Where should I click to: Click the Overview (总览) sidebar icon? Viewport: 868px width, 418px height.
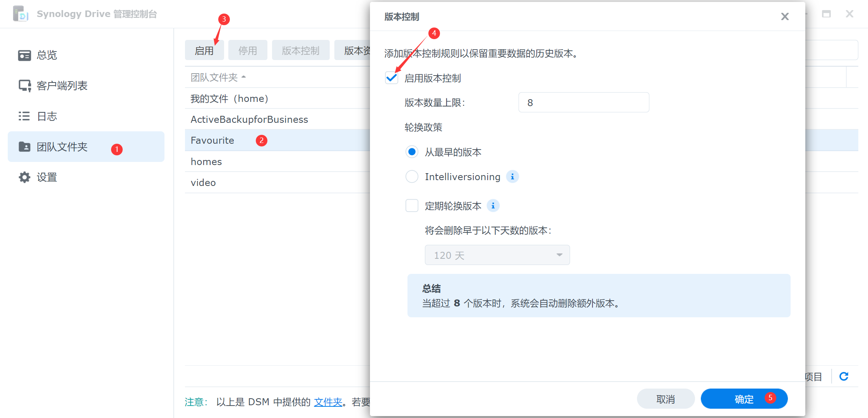click(x=24, y=55)
